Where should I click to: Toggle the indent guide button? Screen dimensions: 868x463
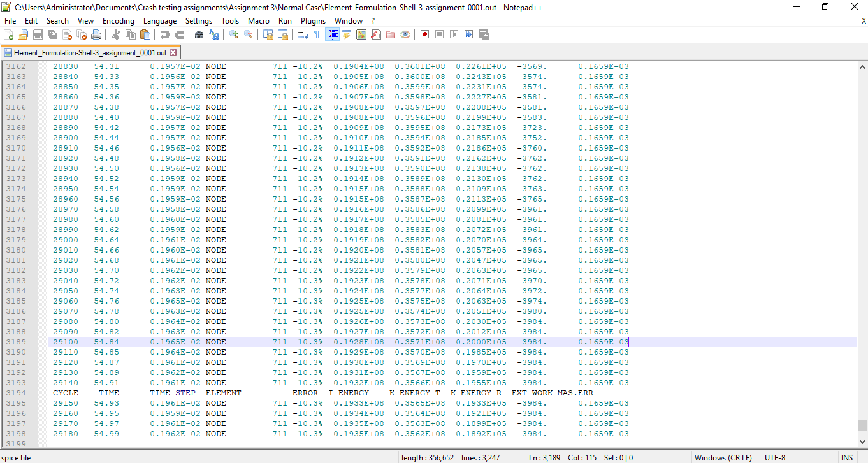(332, 34)
